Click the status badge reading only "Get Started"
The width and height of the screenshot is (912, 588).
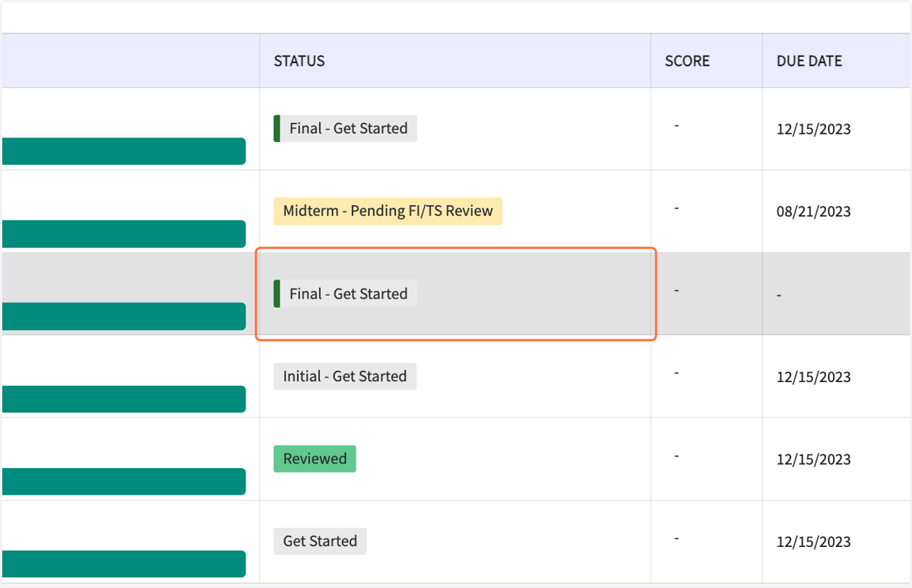[320, 541]
